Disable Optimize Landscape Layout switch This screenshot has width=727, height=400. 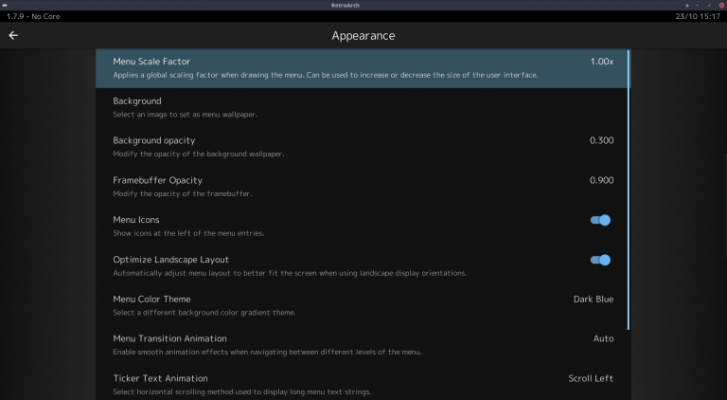click(600, 260)
